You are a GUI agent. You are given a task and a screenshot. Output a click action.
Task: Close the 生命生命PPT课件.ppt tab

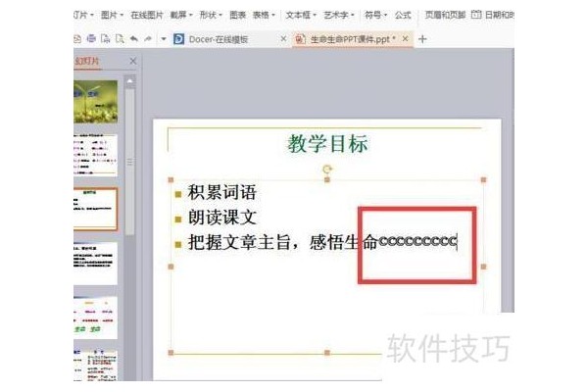pyautogui.click(x=405, y=38)
